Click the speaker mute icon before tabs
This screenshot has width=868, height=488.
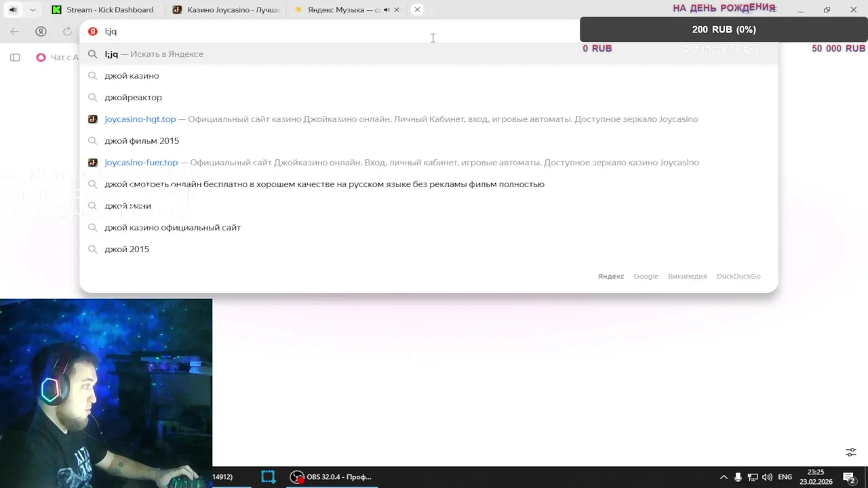coord(13,9)
